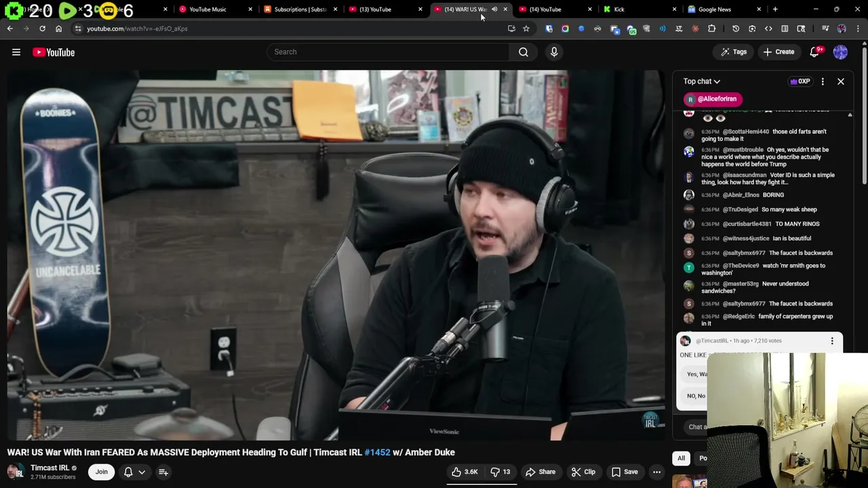
Task: Switch to the (13) YouTube tab
Action: [386, 9]
